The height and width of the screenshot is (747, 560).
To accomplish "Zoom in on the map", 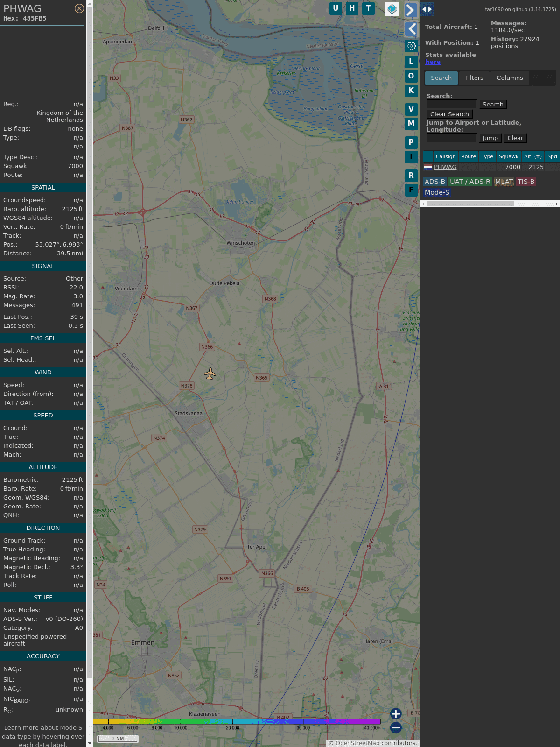I will [x=396, y=714].
